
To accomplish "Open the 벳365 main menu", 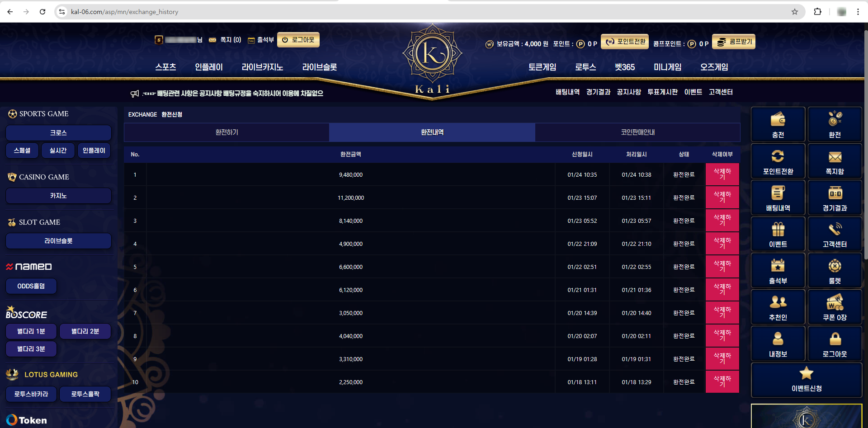I will [625, 67].
